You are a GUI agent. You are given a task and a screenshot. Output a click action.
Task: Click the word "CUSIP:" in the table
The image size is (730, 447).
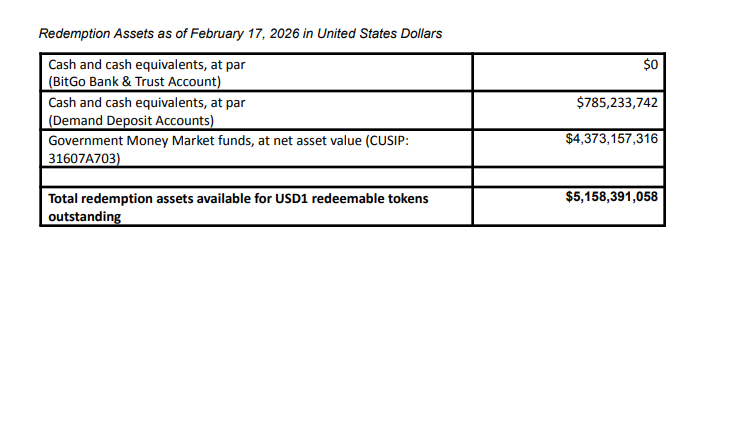385,139
